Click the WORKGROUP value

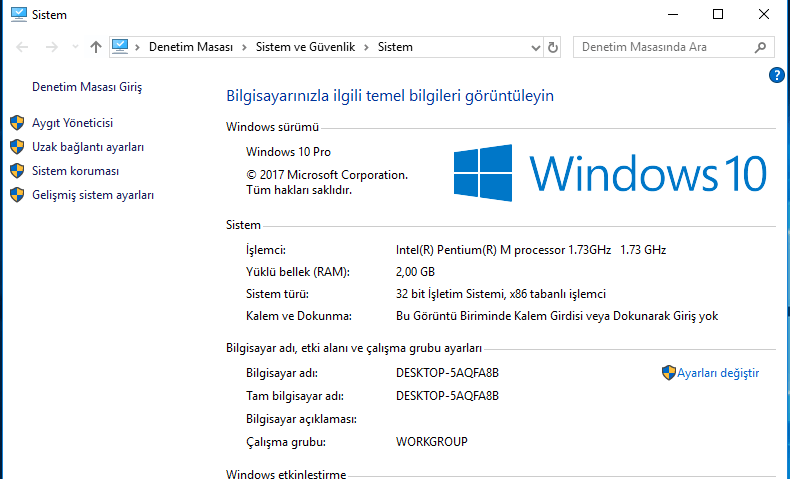[x=432, y=442]
